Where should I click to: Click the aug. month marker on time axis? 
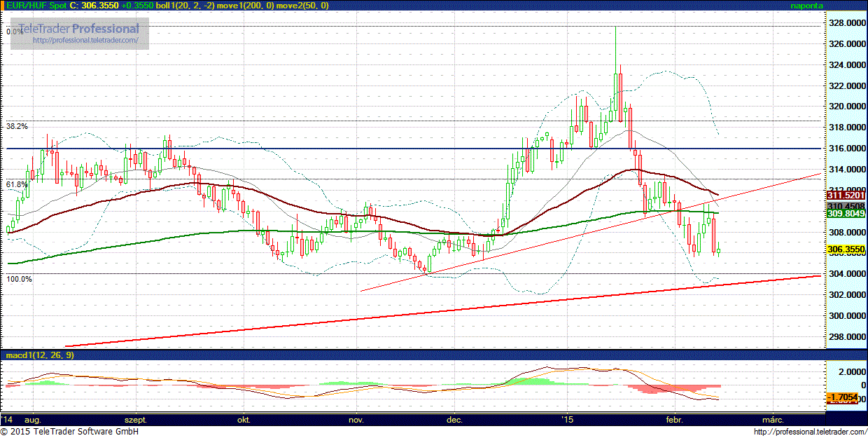[33, 420]
